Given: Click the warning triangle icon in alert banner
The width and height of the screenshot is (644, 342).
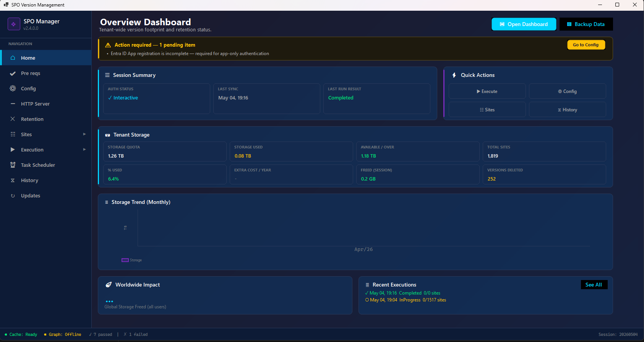Looking at the screenshot, I should coord(108,45).
